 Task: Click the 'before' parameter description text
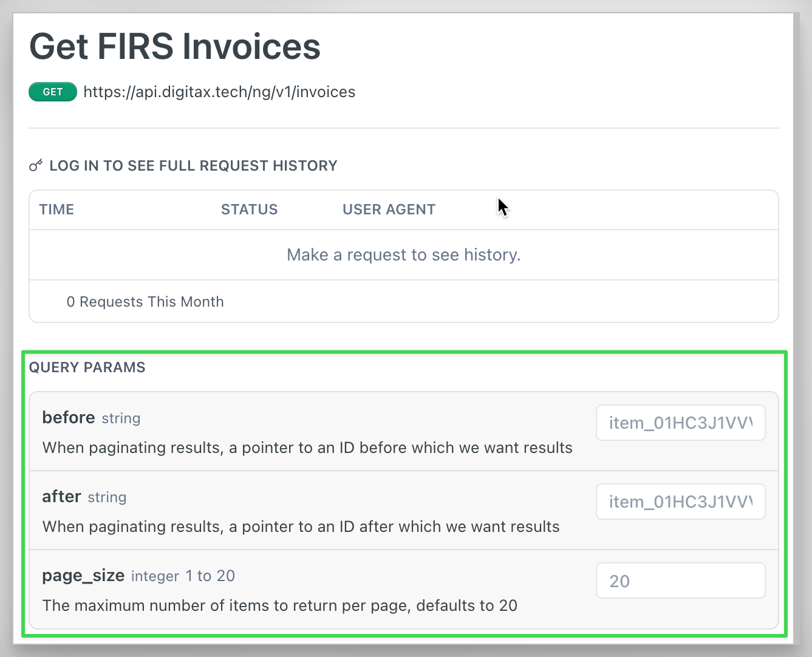tap(307, 448)
